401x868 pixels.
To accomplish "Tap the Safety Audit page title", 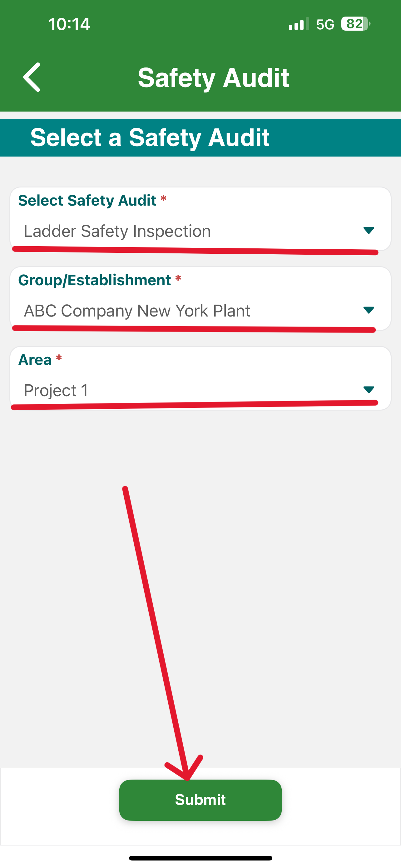I will tap(214, 78).
